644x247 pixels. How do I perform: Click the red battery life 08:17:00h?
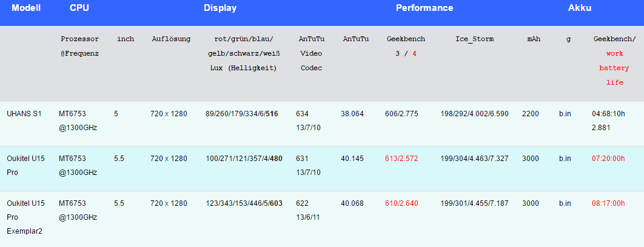pos(608,203)
